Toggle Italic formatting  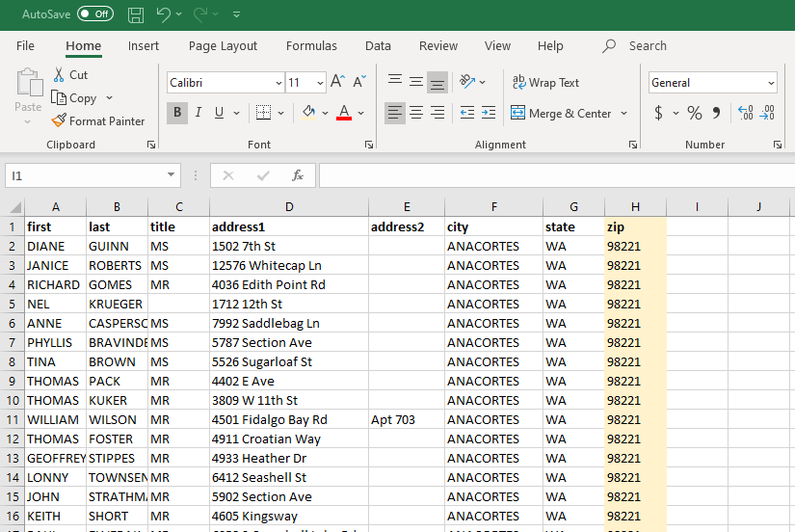point(199,113)
